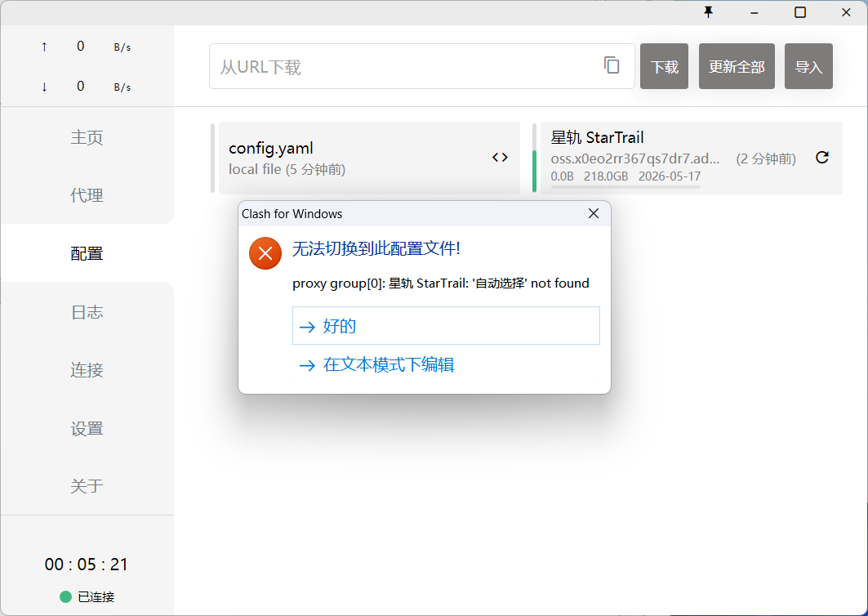
Task: Click the paste clipboard icon in URL field
Action: point(612,65)
